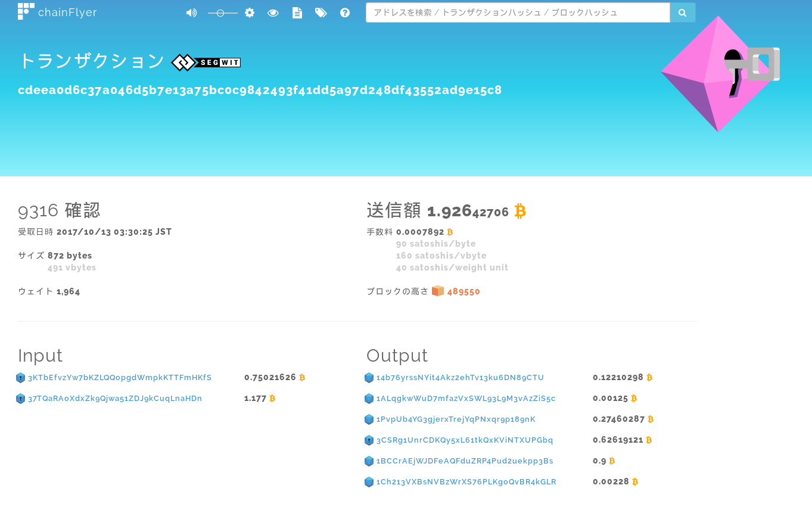Open output address starting with 1Ch213VXBsNV

(x=466, y=482)
